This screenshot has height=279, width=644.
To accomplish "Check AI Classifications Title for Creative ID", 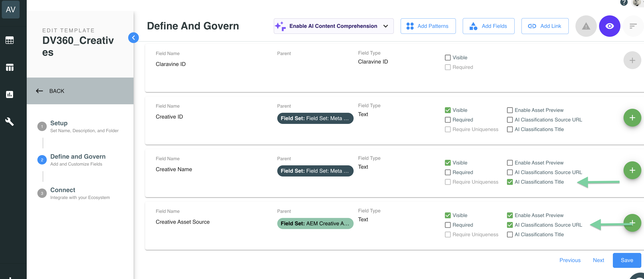I will point(510,129).
